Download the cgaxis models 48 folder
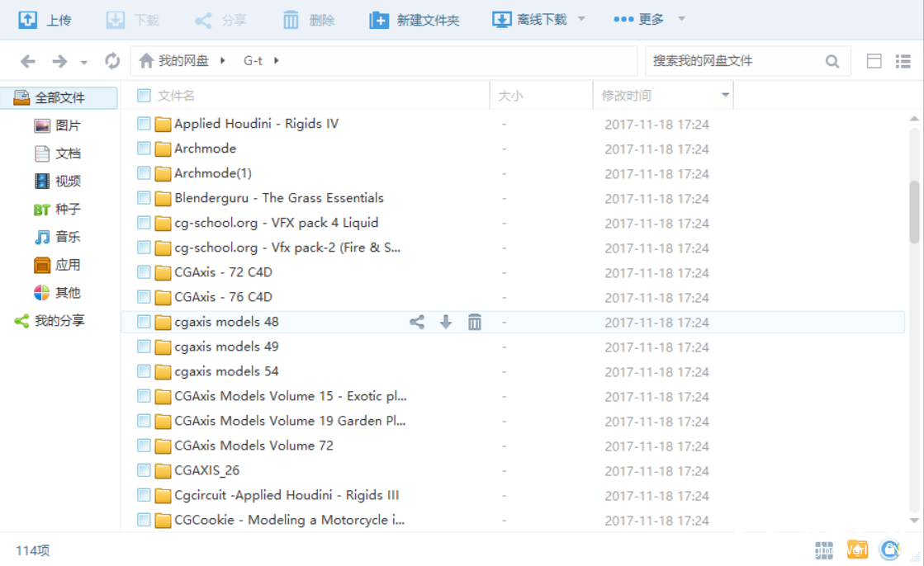 tap(446, 322)
